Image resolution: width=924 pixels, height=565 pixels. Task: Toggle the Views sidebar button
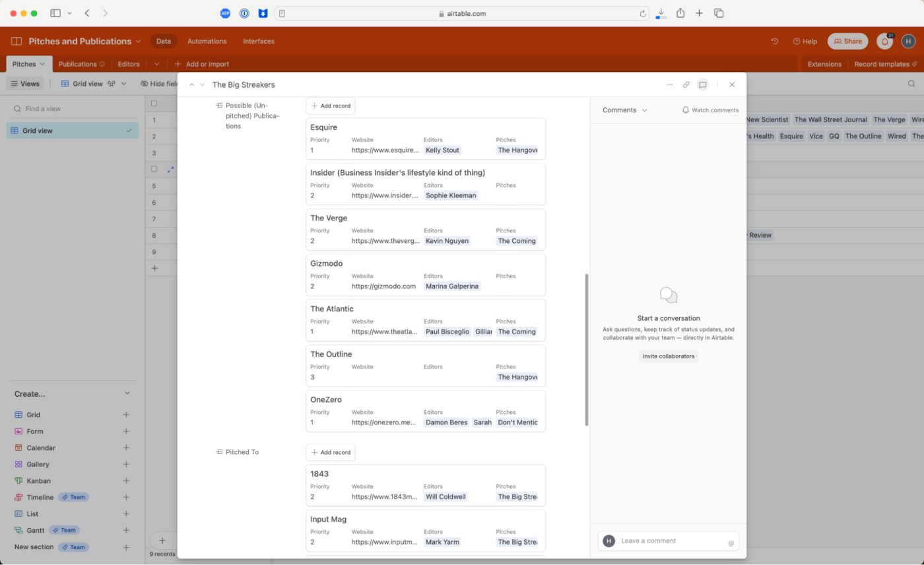pos(25,84)
